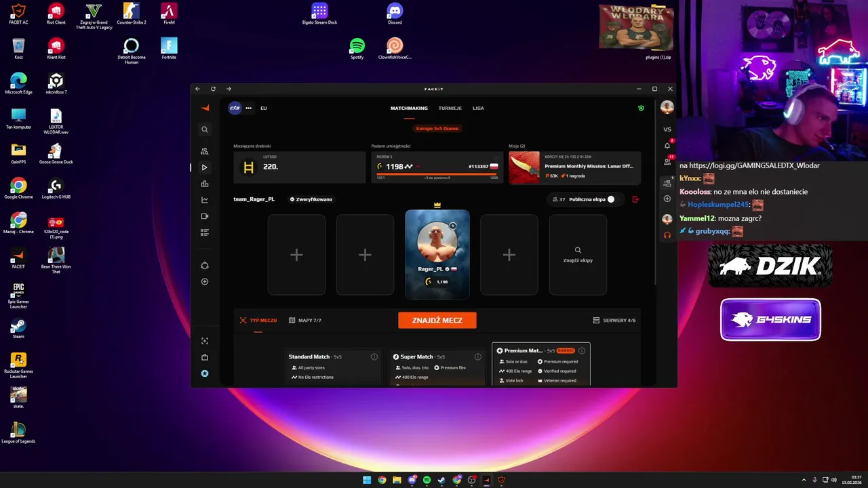Open the line graph stats sidebar icon
The image size is (868, 488).
(205, 200)
